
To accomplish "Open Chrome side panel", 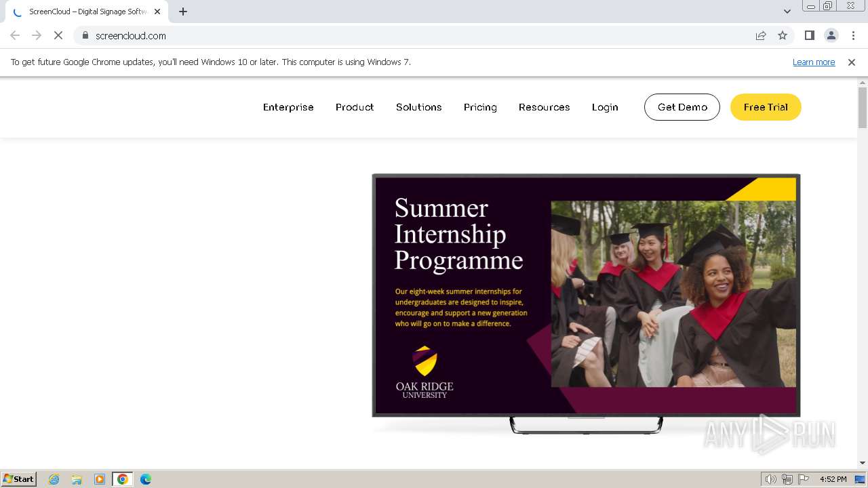I will click(809, 36).
